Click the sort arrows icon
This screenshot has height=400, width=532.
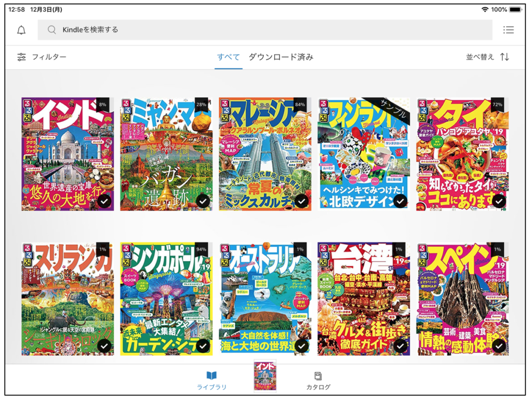tap(504, 57)
